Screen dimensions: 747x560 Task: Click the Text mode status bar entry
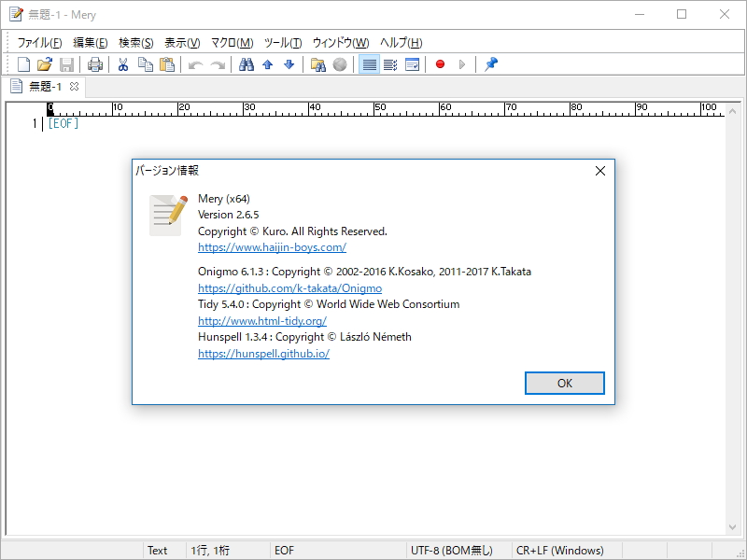[x=157, y=551]
